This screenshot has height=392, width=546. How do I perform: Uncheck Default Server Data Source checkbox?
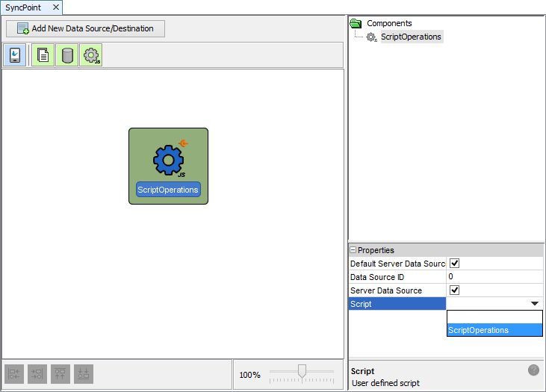(454, 264)
